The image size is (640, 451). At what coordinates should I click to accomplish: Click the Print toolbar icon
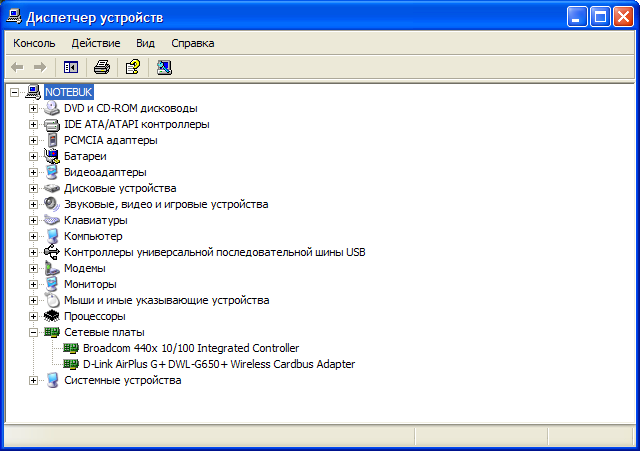102,67
